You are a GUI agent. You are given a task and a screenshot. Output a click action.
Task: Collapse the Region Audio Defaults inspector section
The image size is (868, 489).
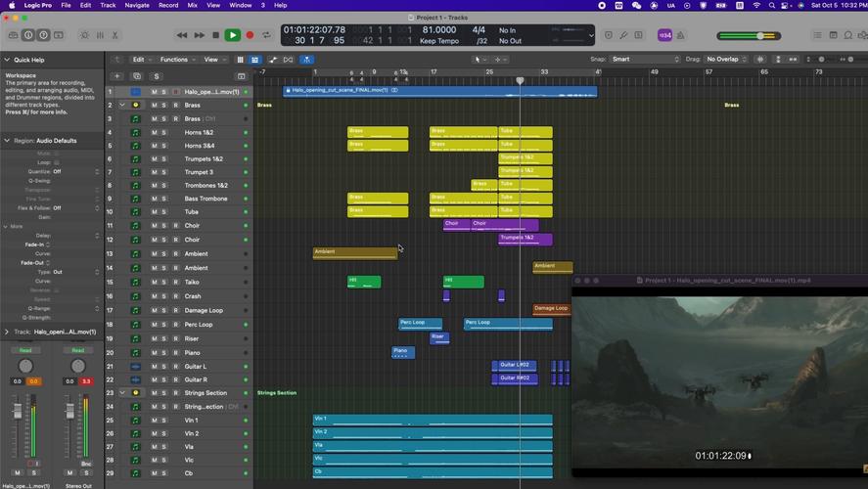coord(7,141)
